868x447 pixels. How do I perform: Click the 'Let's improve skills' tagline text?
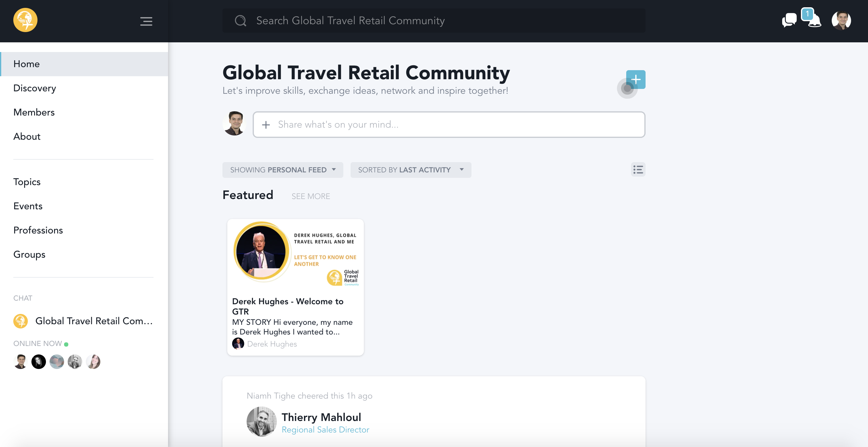pos(365,91)
